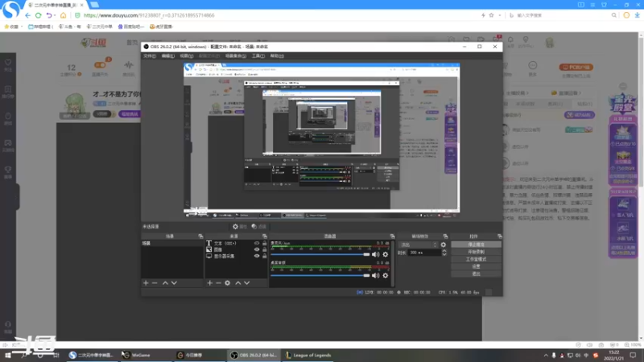644x362 pixels.
Task: Enable Studio Mode in the controls
Action: pos(476,259)
